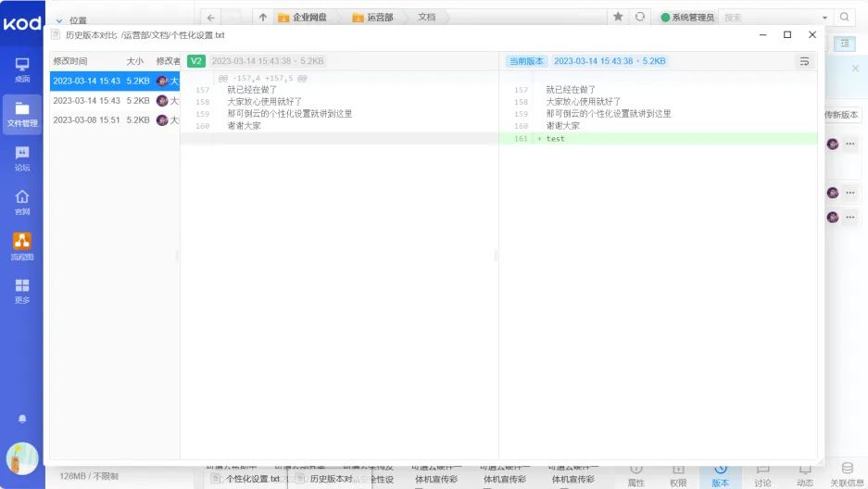868x489 pixels.
Task: Sort by 大小 column header
Action: point(134,61)
